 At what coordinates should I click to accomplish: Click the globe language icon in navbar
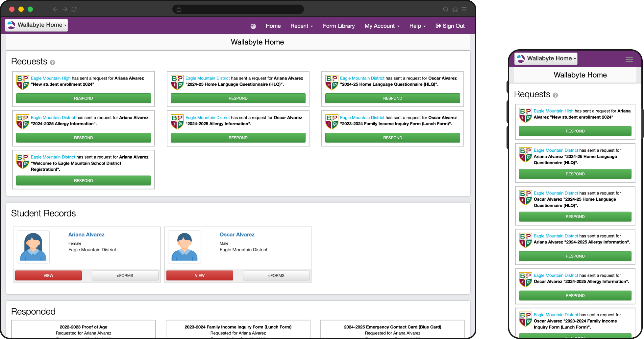pyautogui.click(x=253, y=26)
